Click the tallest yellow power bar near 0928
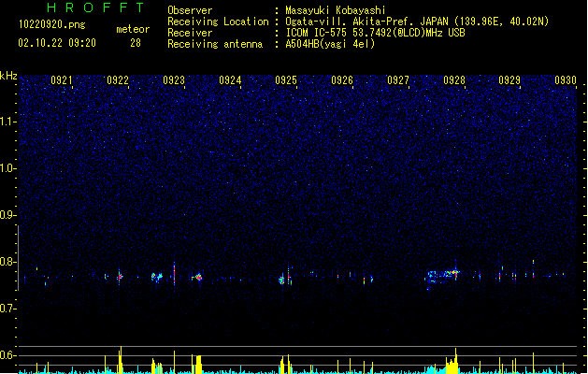Screen dimensions: 588x374 coord(456,361)
